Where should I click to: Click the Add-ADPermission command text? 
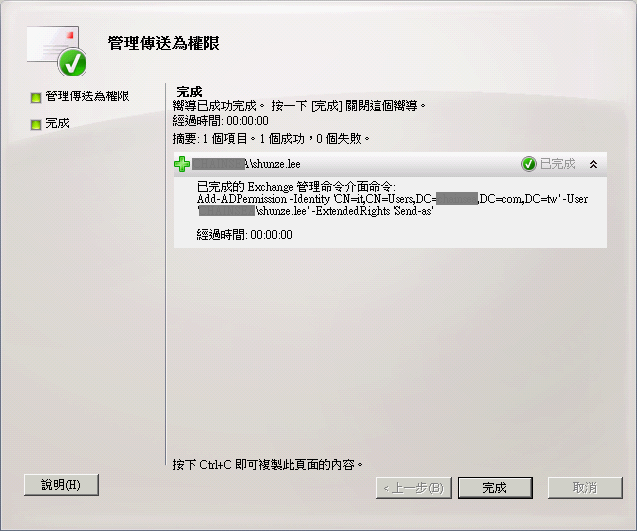coord(392,205)
